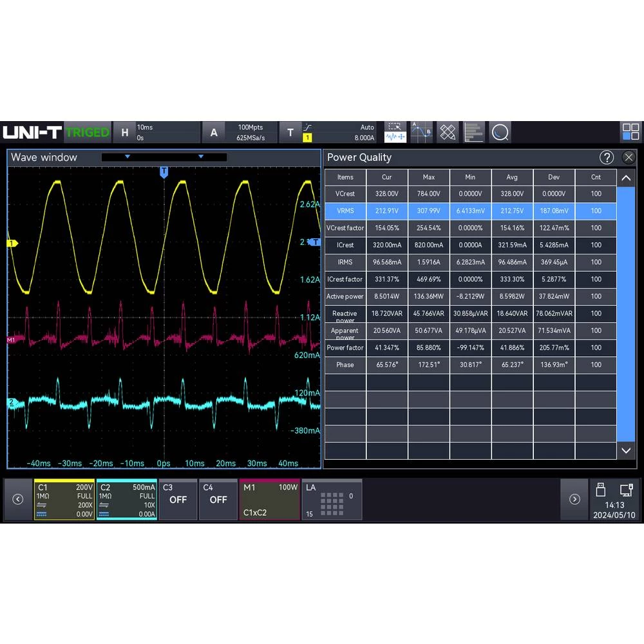Select the ICrest row label

click(345, 245)
